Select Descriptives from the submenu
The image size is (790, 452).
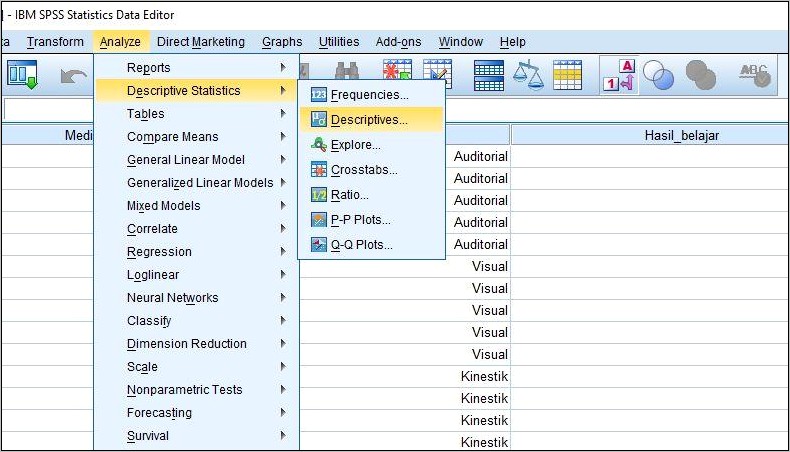(371, 119)
